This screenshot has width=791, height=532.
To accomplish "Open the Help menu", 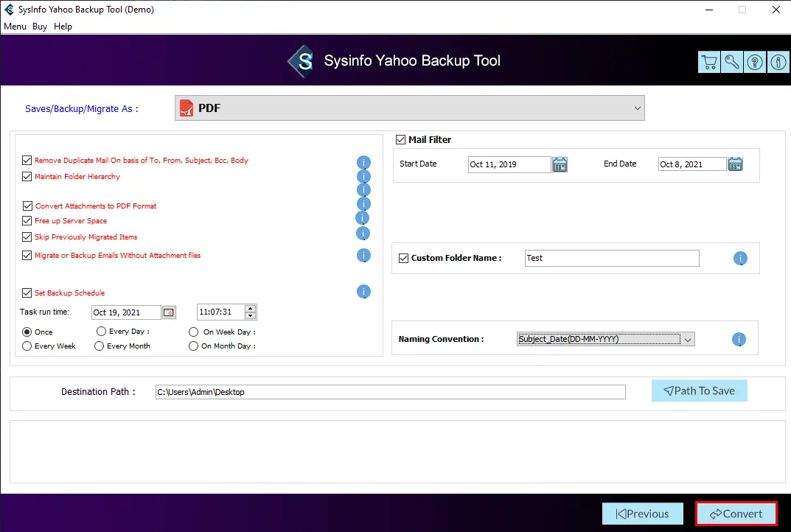I will coord(63,27).
